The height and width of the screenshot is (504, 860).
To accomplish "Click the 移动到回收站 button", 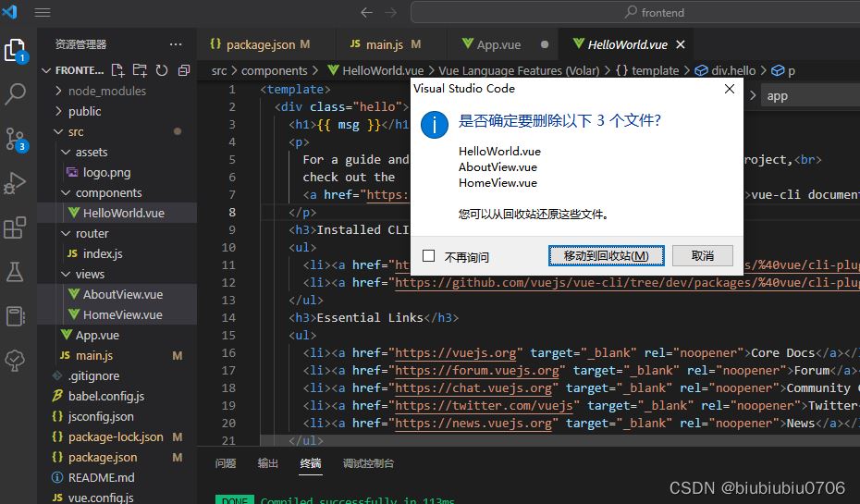I will click(x=606, y=255).
